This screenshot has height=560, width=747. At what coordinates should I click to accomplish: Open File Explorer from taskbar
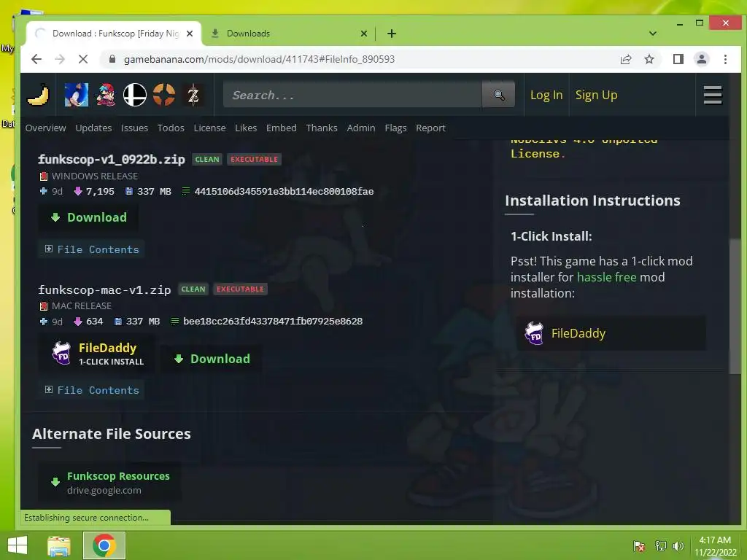(x=59, y=545)
